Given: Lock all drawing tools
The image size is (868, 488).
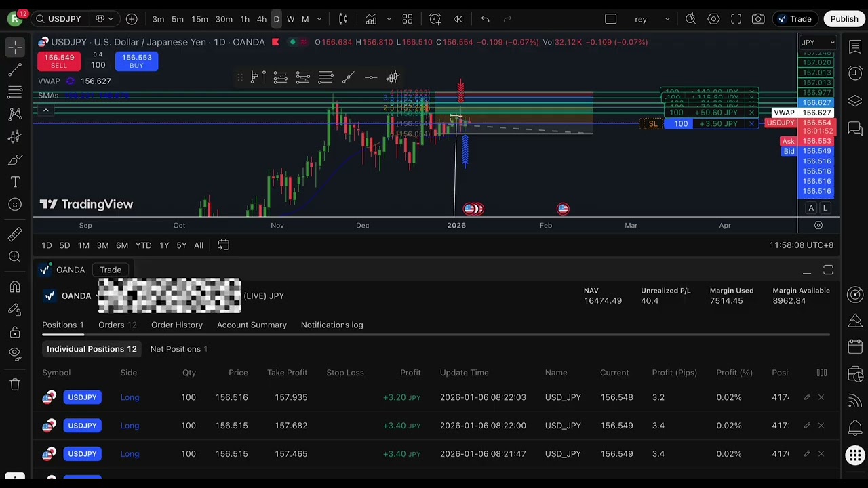Looking at the screenshot, I should [x=15, y=332].
